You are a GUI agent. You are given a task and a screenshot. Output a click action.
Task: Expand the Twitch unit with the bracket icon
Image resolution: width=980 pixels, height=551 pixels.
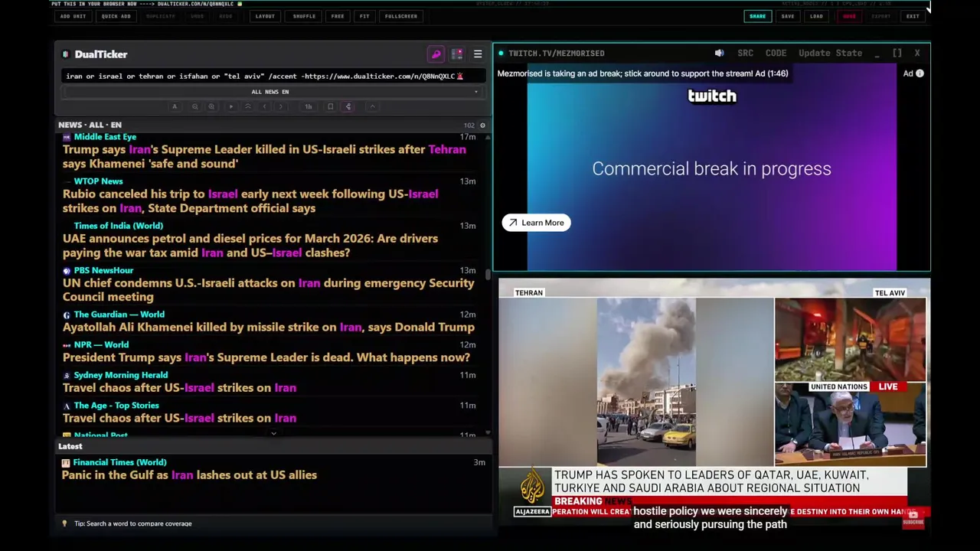(x=897, y=53)
